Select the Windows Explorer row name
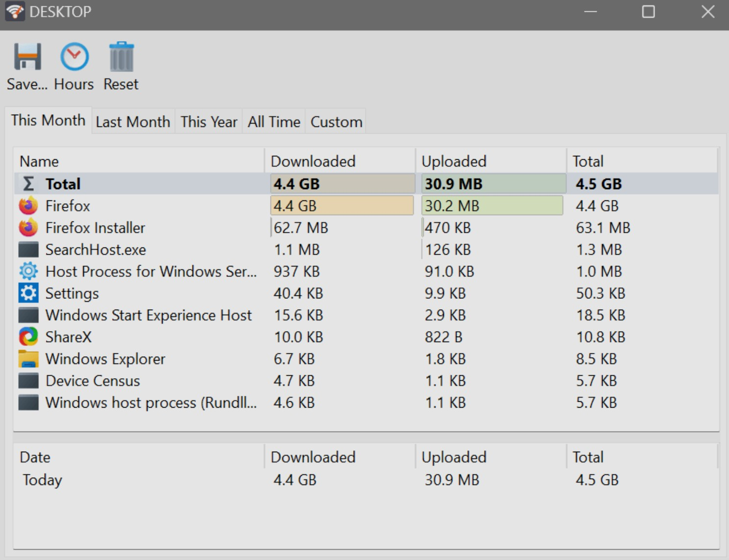The height and width of the screenshot is (560, 729). point(105,359)
